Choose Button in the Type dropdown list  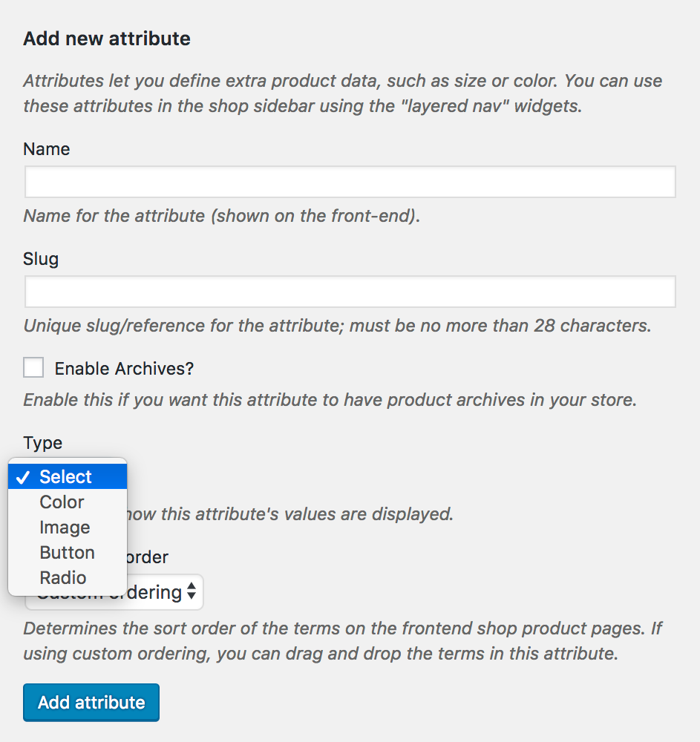(68, 552)
